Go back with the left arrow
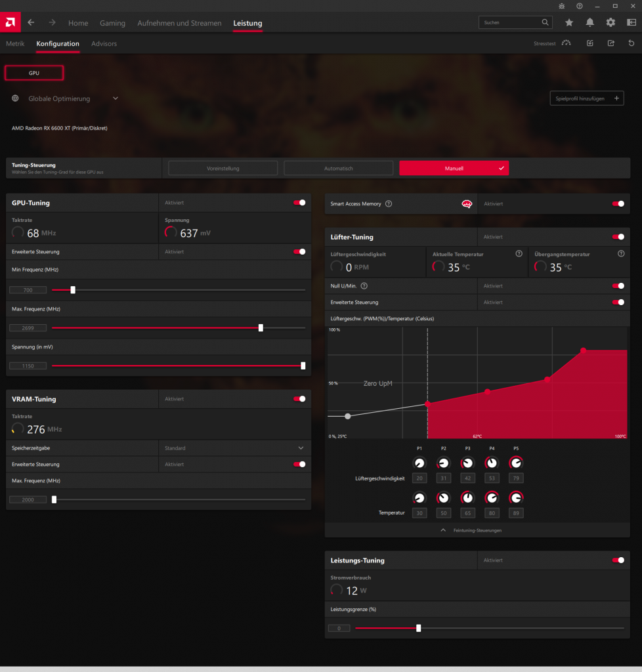Screen dimensions: 642x672 31,22
